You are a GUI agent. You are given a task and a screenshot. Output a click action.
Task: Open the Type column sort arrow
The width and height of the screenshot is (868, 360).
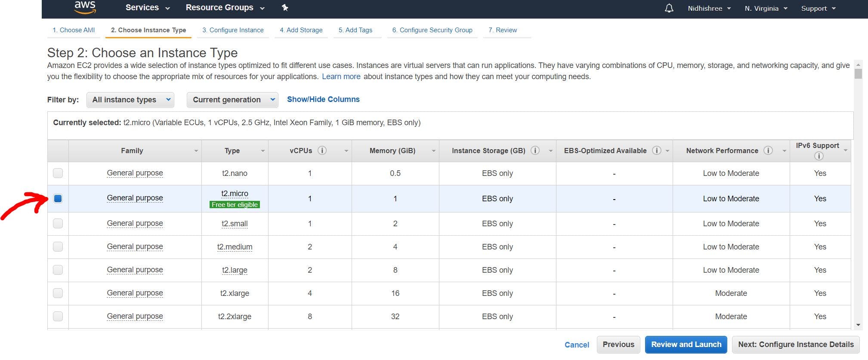(263, 151)
